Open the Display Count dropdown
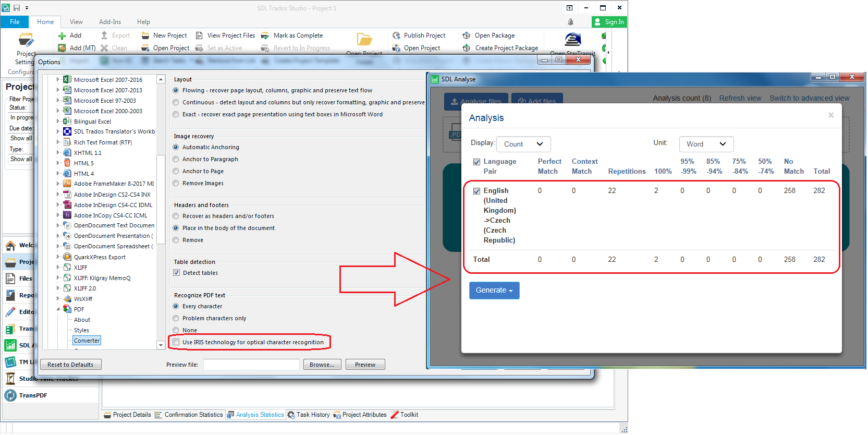Screen dimensions: 868x435 point(523,144)
